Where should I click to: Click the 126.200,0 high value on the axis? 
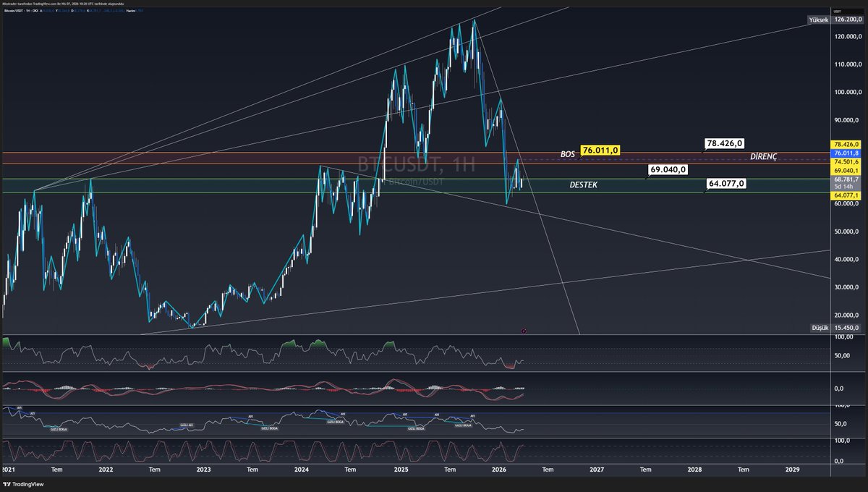(x=846, y=19)
